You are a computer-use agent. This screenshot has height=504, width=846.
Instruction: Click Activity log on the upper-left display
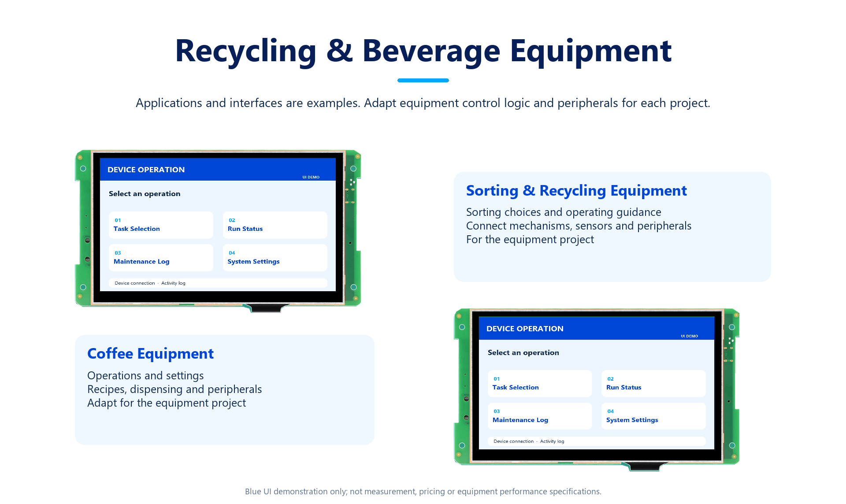(x=173, y=283)
